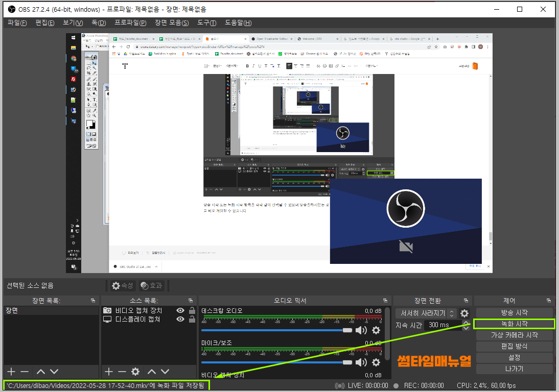Click the 방송 시작 button
The image size is (559, 392).
coord(514,312)
